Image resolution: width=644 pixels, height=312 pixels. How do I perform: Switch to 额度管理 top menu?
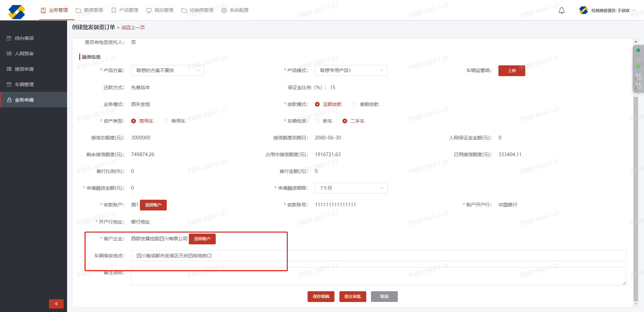tap(90, 10)
